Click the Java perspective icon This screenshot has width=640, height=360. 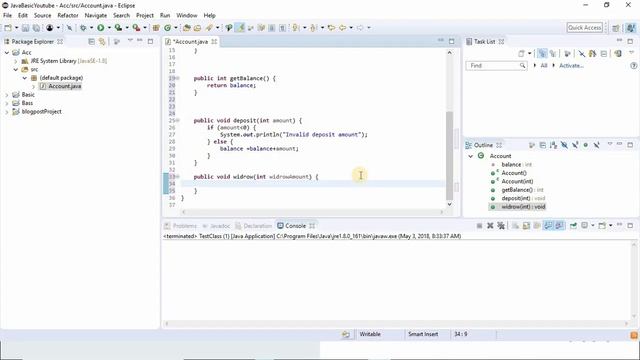coord(631,28)
